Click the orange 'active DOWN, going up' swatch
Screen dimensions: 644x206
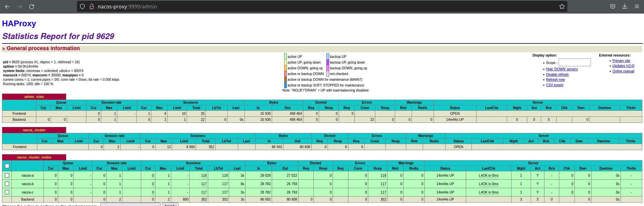click(286, 68)
